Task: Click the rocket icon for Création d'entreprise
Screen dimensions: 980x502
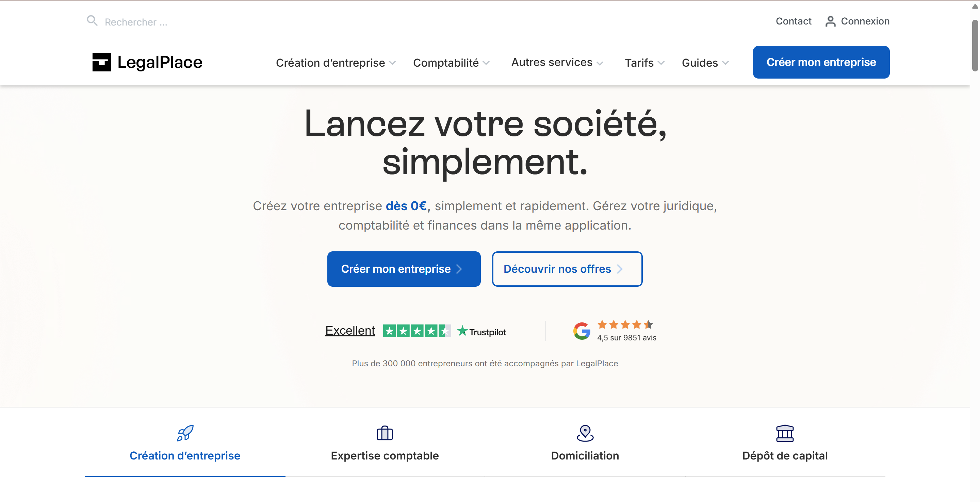Action: [x=185, y=433]
